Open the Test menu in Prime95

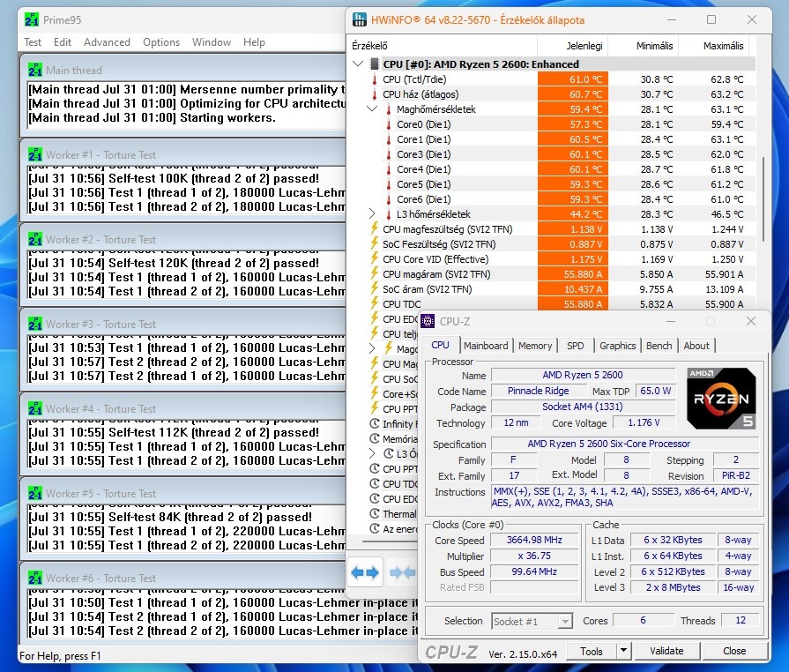[33, 42]
